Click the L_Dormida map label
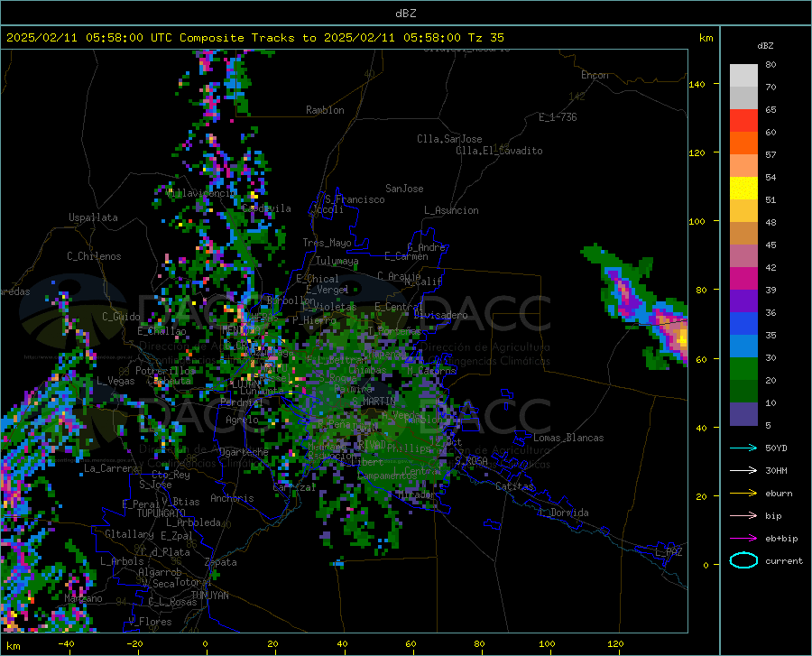Screen dimensions: 812x656 click(563, 513)
